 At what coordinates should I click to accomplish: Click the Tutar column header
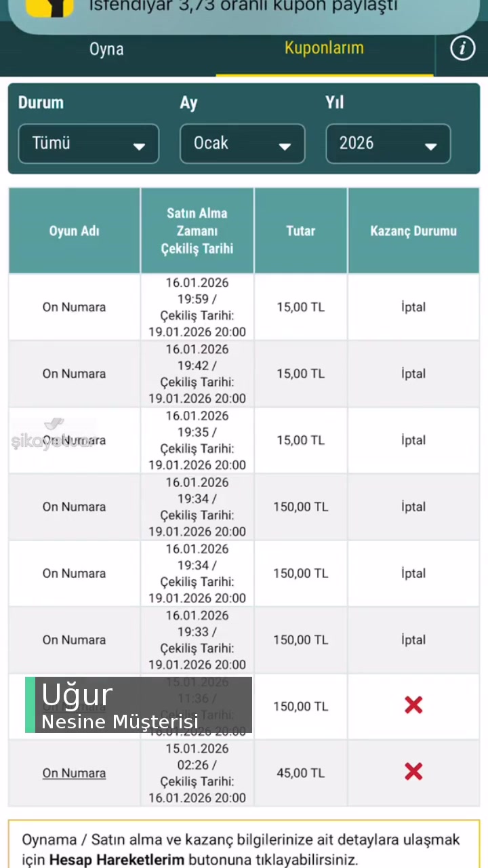300,231
